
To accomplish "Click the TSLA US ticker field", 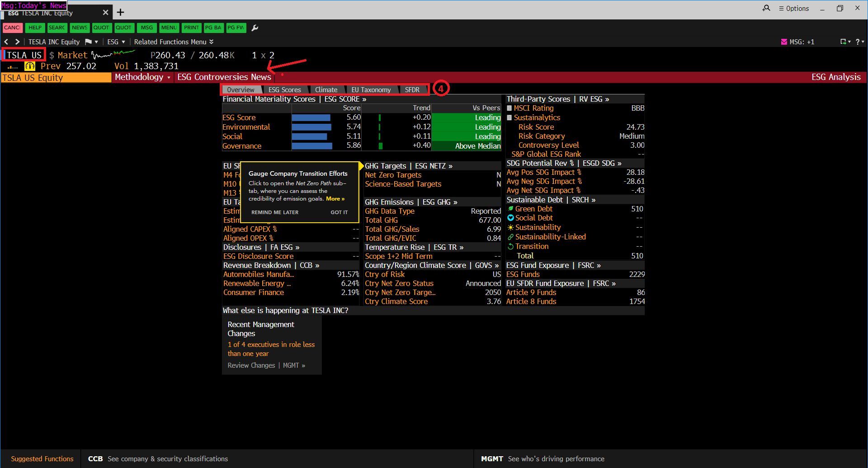I will [24, 55].
